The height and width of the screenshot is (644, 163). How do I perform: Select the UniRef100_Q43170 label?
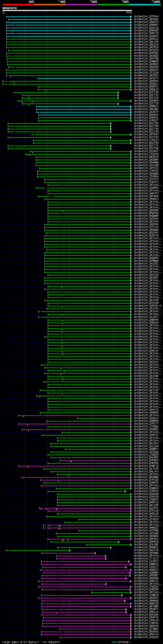click(146, 78)
